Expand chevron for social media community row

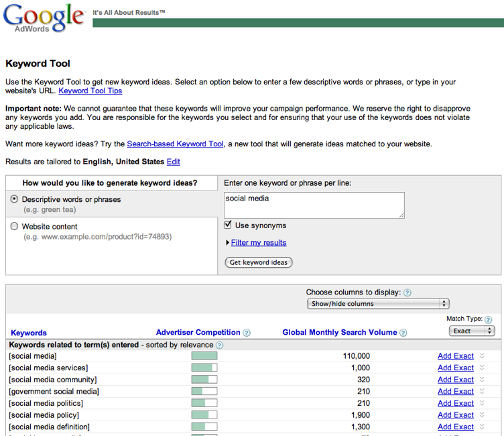tap(482, 380)
